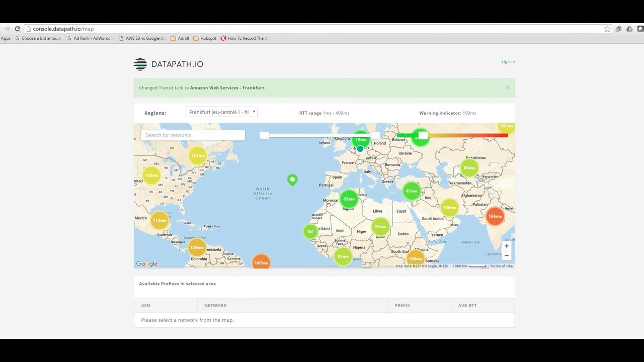Select the 100ms cluster over the Arabian Gulf
The width and height of the screenshot is (644, 362).
pos(449,208)
